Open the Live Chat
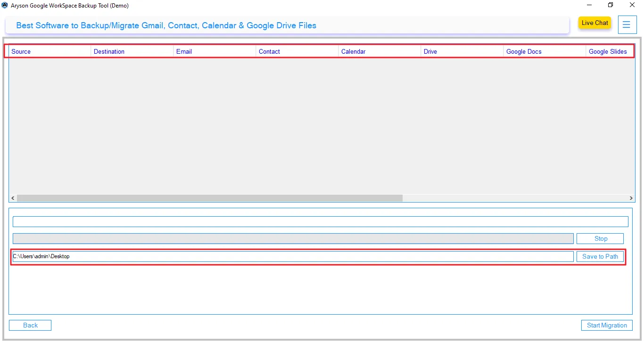The width and height of the screenshot is (644, 343). (594, 23)
